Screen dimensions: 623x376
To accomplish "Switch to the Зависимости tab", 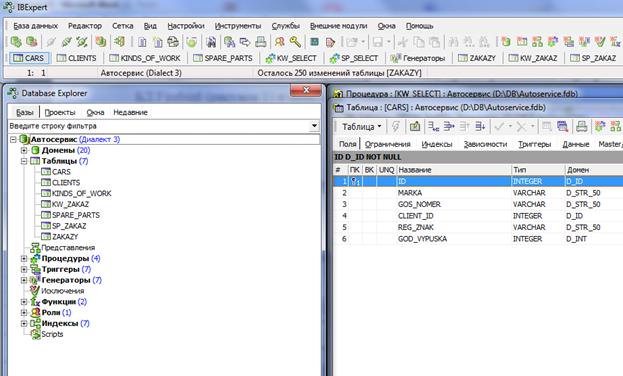I will tap(485, 144).
